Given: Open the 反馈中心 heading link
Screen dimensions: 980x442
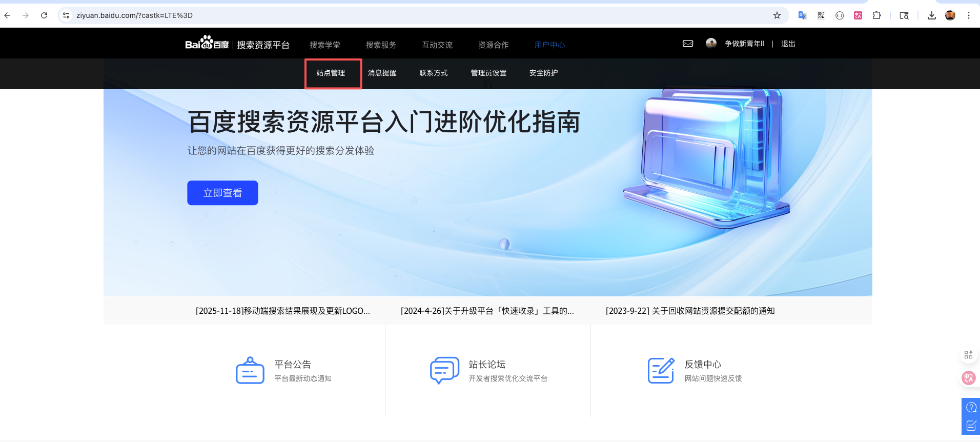Looking at the screenshot, I should (x=703, y=364).
